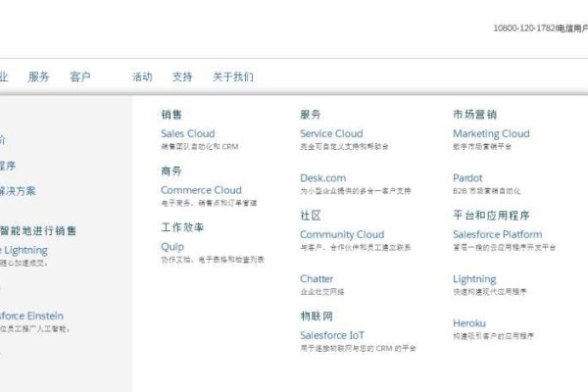Click the 物联网 section heading

pyautogui.click(x=317, y=317)
